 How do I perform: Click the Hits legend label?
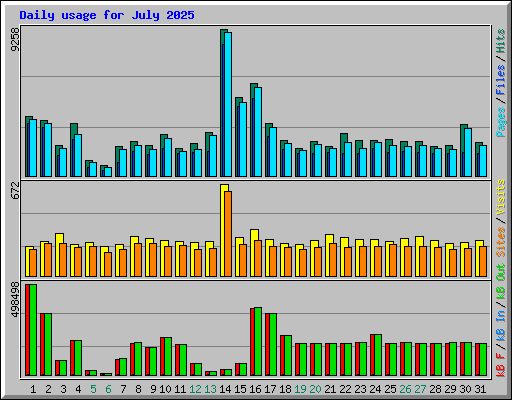click(501, 41)
